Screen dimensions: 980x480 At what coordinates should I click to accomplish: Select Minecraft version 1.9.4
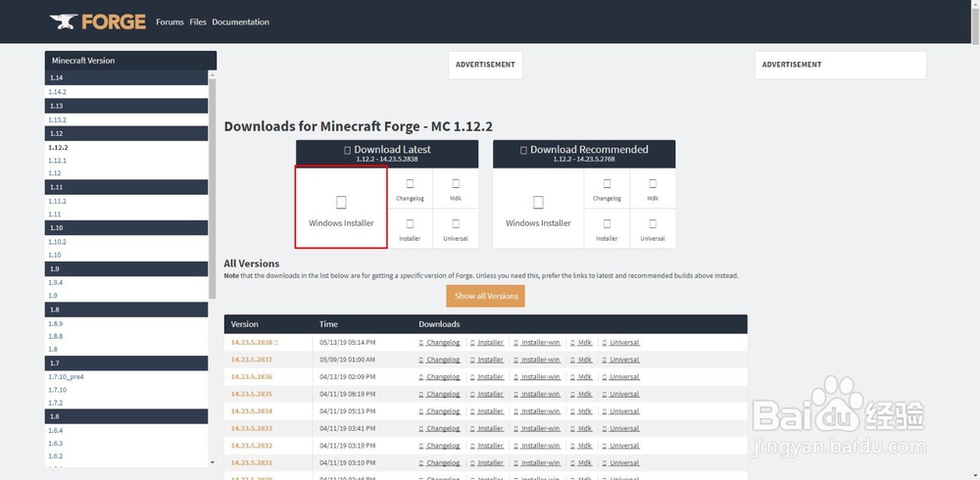56,282
